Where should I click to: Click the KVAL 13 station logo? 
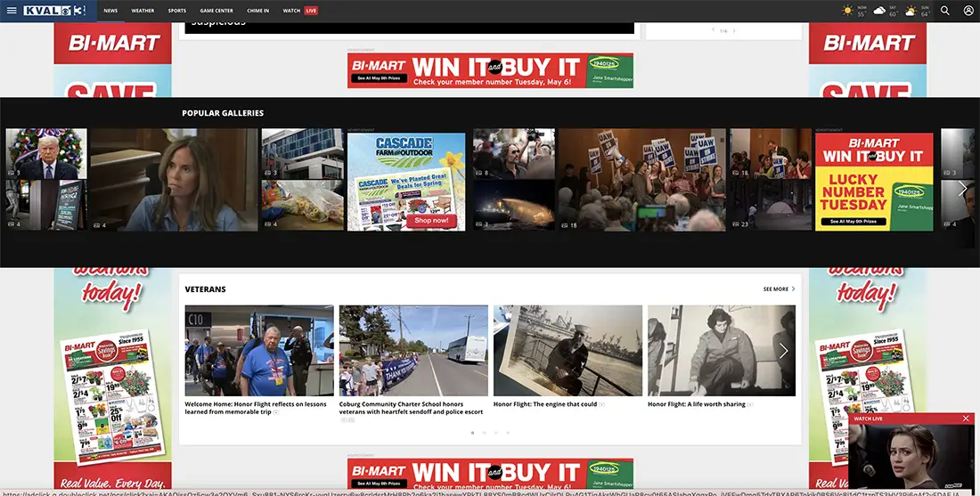click(x=54, y=11)
